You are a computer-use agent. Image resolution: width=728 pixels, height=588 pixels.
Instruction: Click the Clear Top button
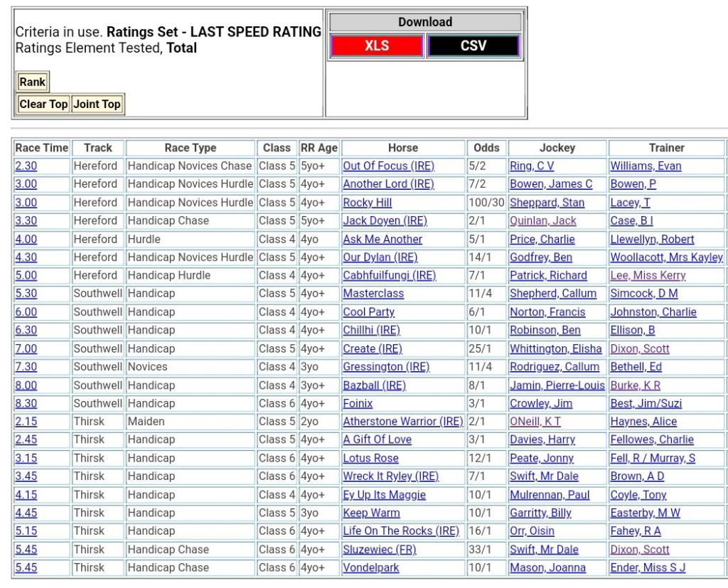click(x=43, y=105)
